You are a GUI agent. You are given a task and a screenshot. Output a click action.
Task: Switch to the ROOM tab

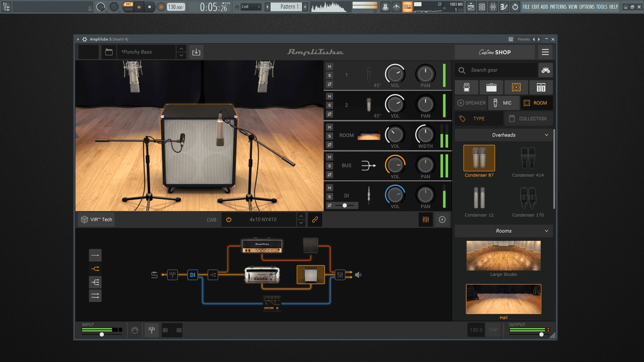[x=536, y=103]
